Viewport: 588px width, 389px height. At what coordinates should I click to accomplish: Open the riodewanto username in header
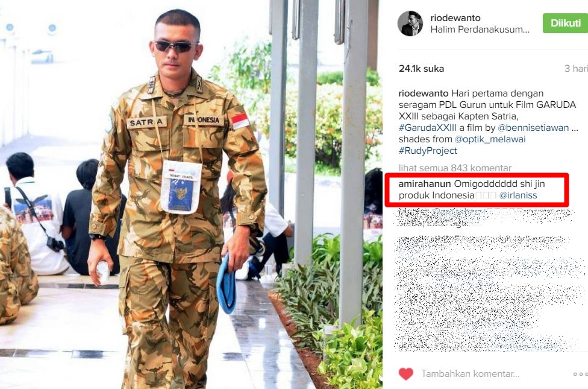click(455, 17)
